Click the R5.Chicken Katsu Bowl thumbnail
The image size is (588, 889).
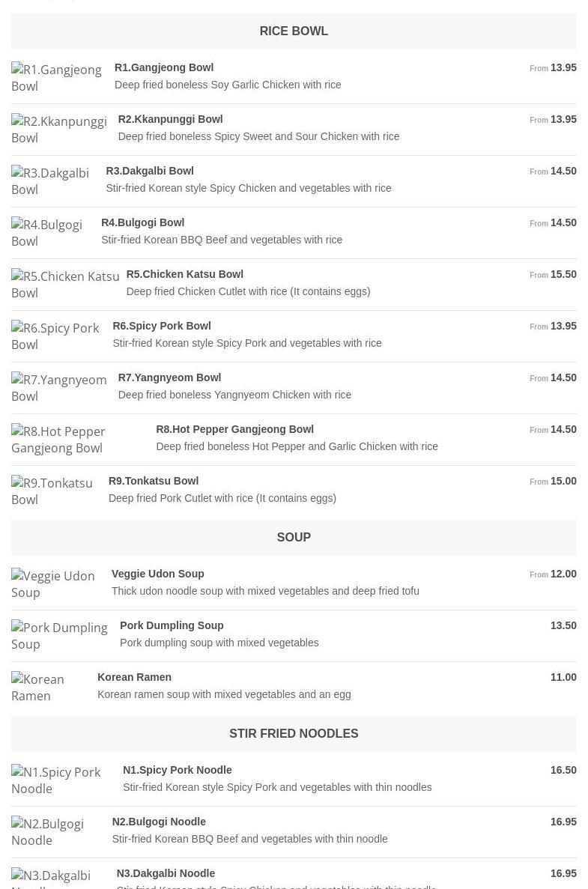(65, 285)
